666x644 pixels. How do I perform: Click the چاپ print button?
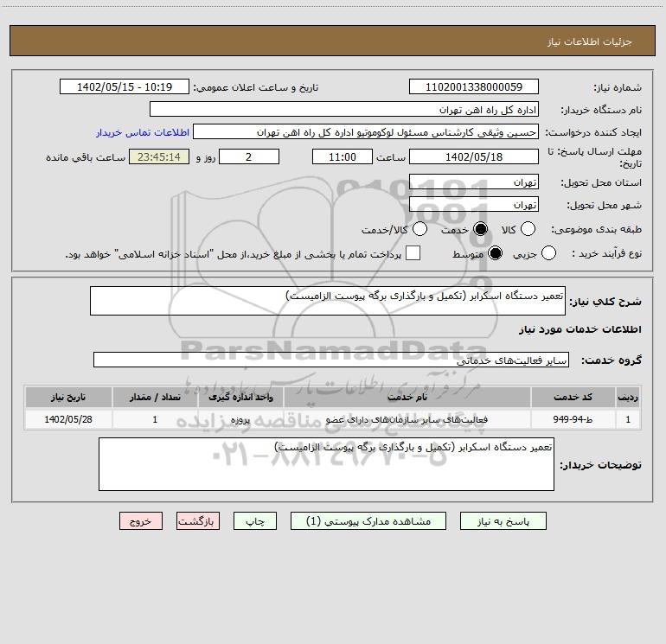[x=255, y=521]
